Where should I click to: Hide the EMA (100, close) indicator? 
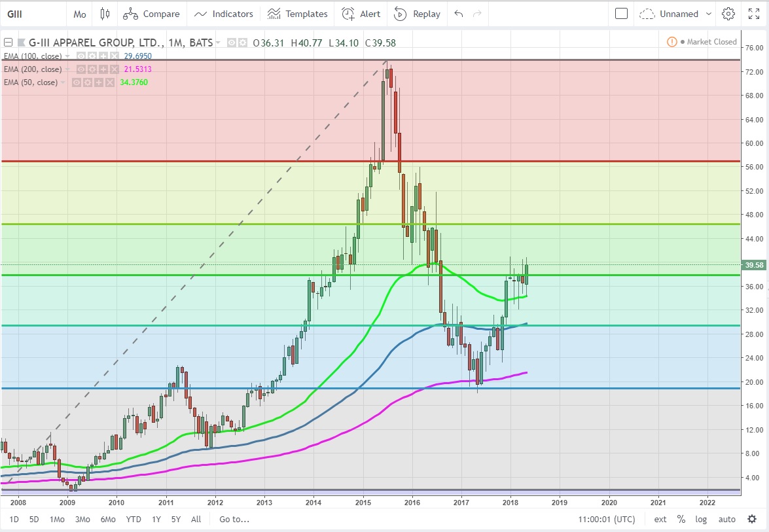(x=82, y=56)
